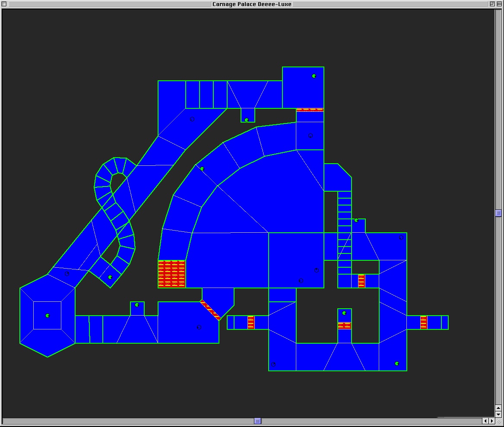504x427 pixels.
Task: Click the window resize grip
Action: [498, 421]
